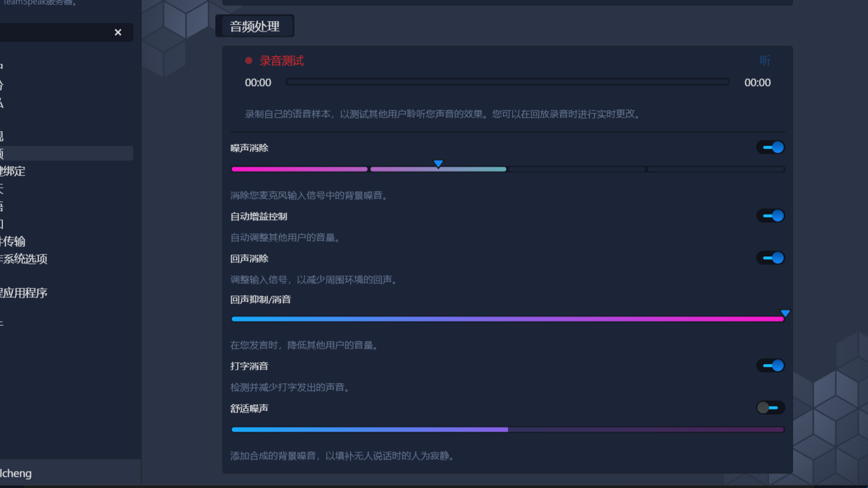Click the 噪声消除 slider's triangle handle

coord(438,164)
